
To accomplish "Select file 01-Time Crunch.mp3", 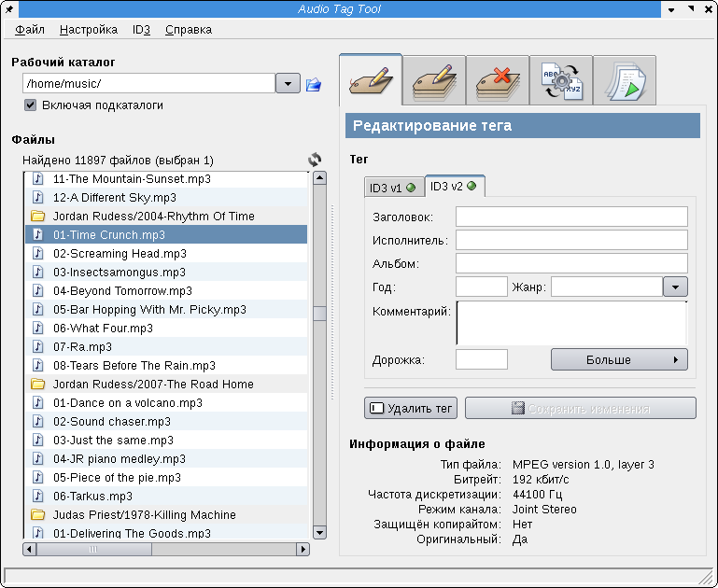I will click(166, 235).
